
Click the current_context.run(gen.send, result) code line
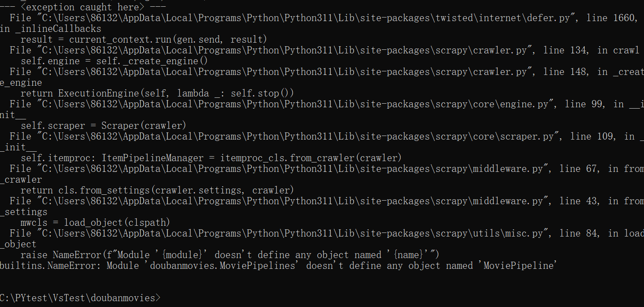coord(144,39)
